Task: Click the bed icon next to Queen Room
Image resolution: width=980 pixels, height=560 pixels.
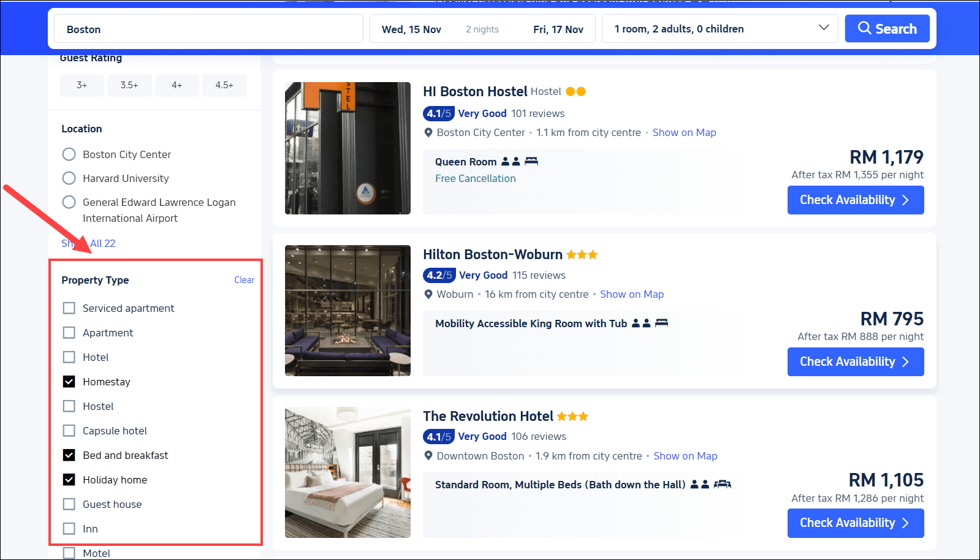Action: [531, 161]
